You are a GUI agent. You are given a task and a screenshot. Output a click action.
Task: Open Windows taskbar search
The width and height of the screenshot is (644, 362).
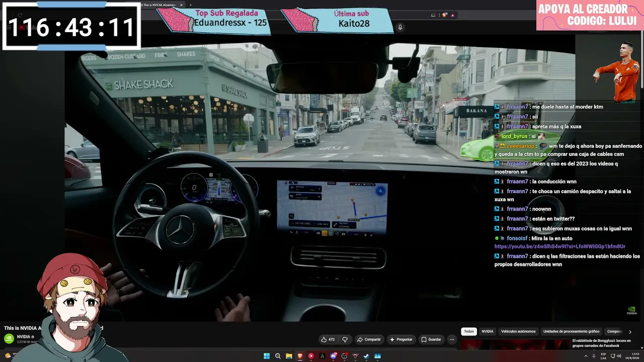pos(278,356)
